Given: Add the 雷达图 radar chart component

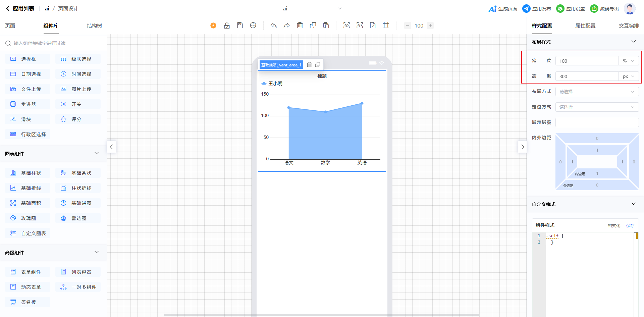Looking at the screenshot, I should pyautogui.click(x=78, y=218).
